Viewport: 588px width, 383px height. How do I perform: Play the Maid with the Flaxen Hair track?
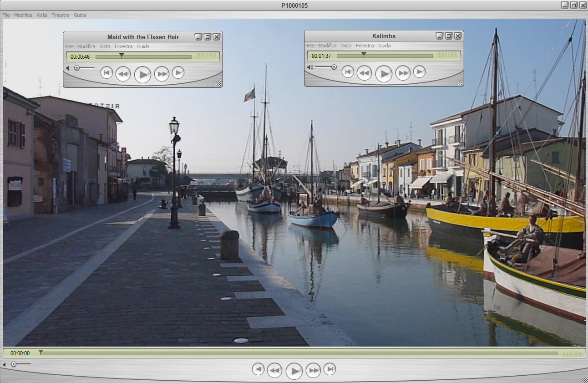click(x=142, y=74)
